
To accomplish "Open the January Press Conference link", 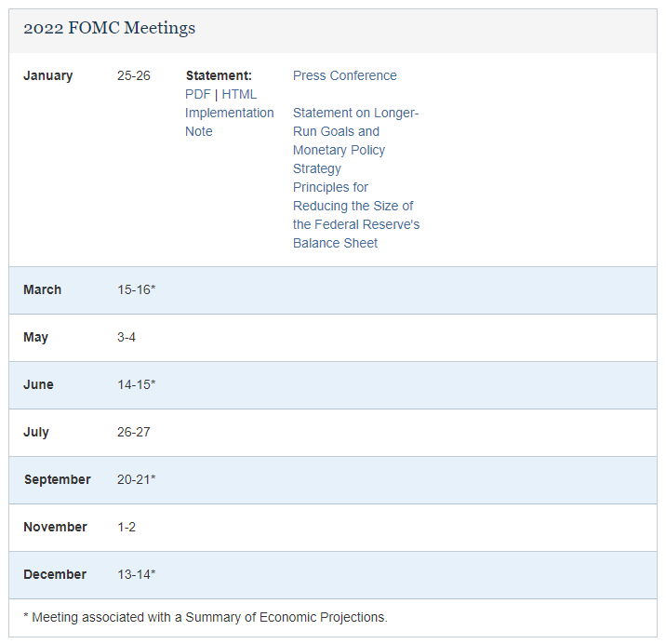I will point(344,75).
